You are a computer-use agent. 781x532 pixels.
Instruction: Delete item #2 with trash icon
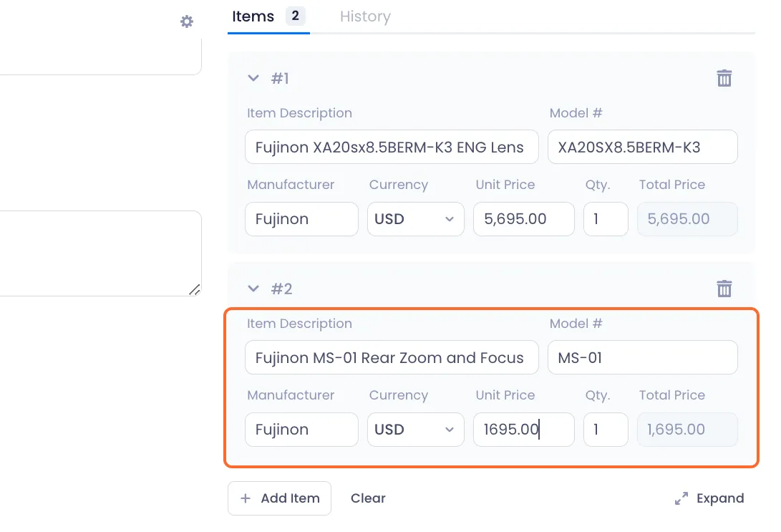point(724,289)
